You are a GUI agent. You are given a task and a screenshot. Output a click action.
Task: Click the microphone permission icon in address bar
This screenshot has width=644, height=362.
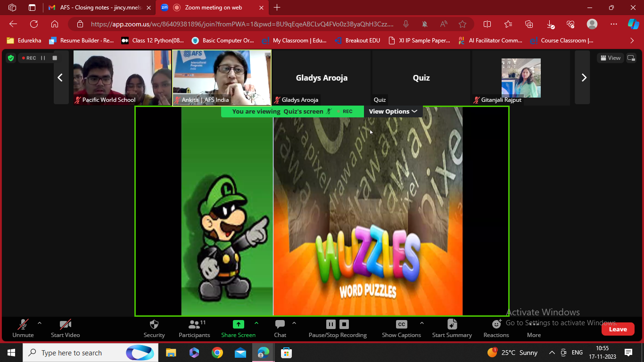coord(405,24)
